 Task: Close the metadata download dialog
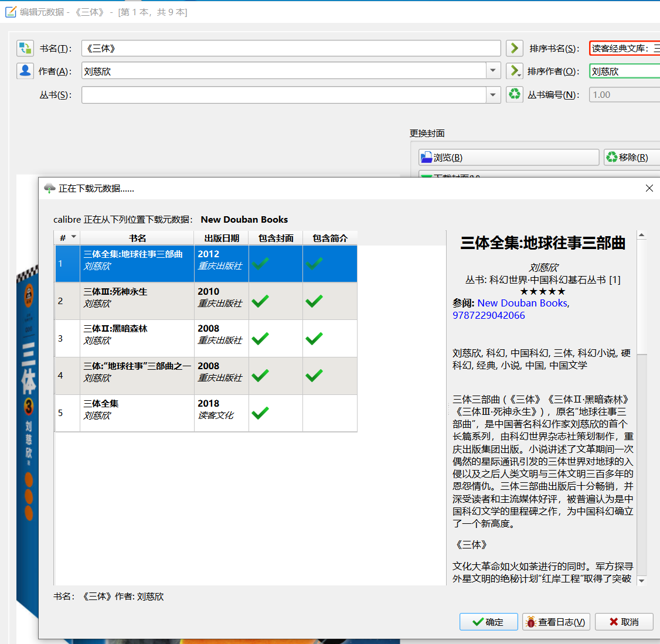(x=649, y=188)
